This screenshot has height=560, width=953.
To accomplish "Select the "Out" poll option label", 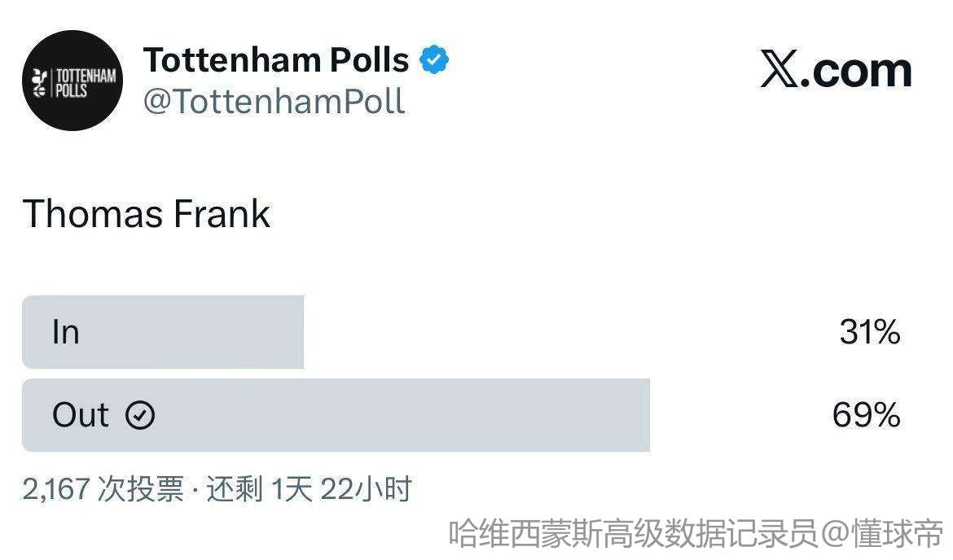I will coord(80,415).
